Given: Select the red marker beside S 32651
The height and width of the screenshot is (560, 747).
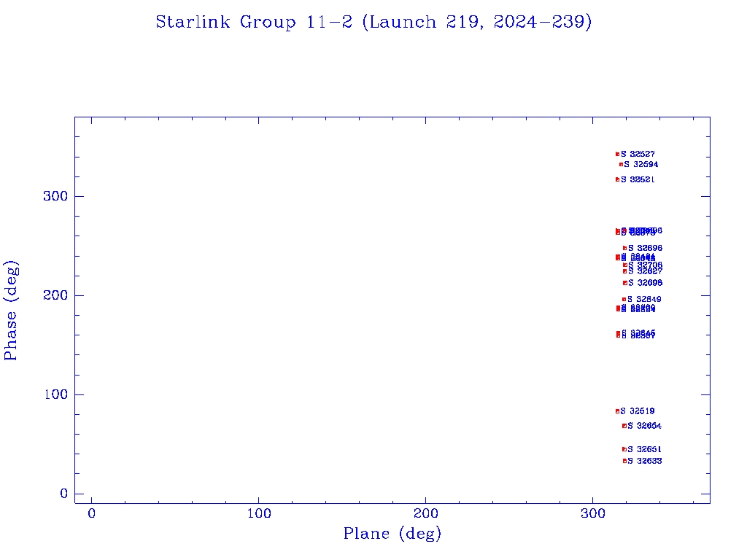Looking at the screenshot, I should tap(624, 449).
